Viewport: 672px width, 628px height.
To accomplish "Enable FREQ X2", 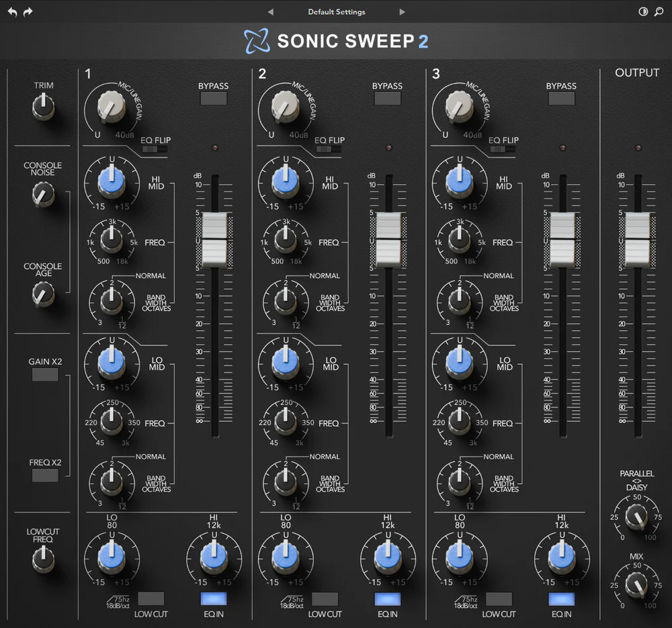I will [44, 476].
